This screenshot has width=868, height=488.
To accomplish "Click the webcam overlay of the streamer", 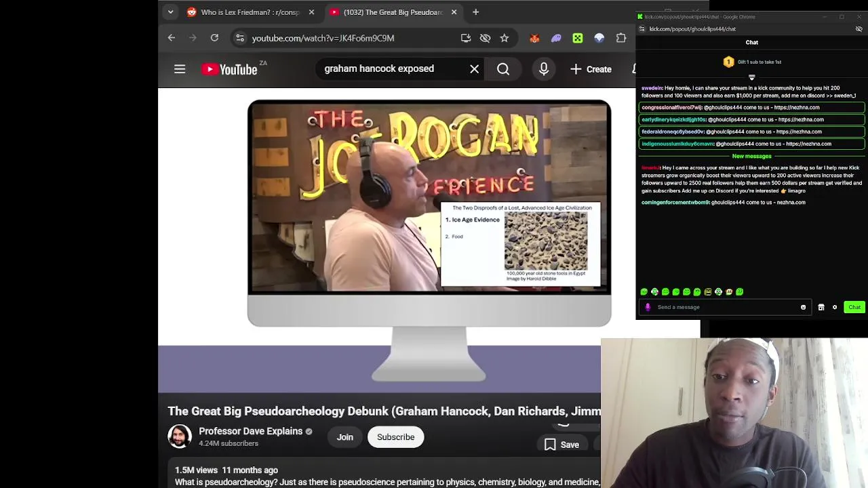I will (734, 413).
